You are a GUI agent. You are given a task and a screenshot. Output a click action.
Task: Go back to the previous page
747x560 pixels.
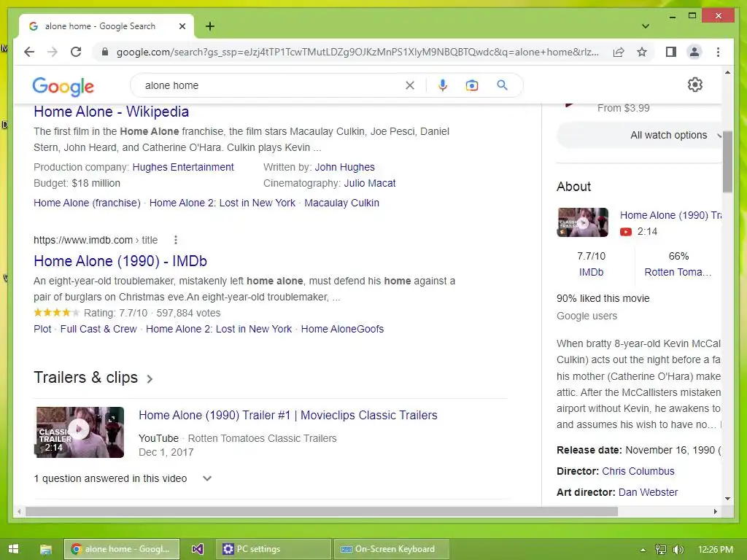tap(29, 52)
